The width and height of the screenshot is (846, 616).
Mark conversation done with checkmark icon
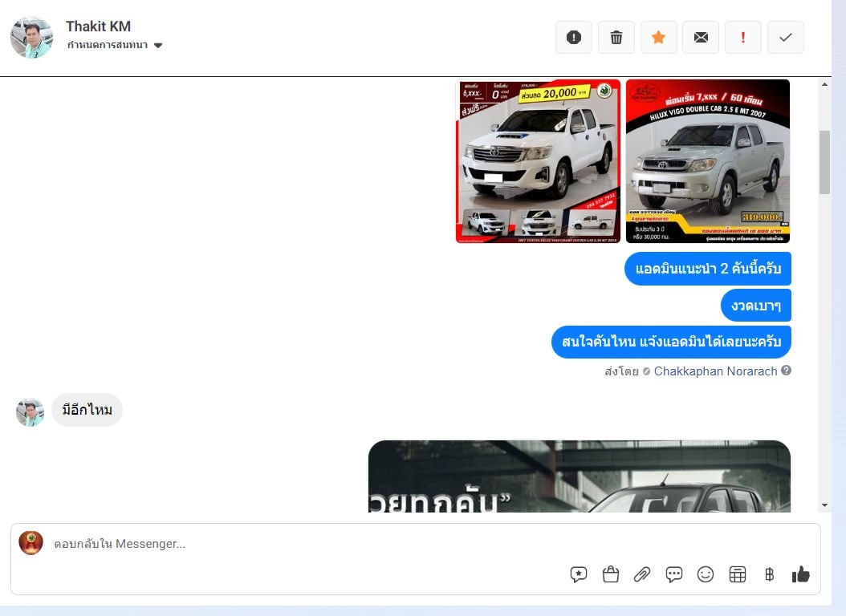pyautogui.click(x=786, y=37)
